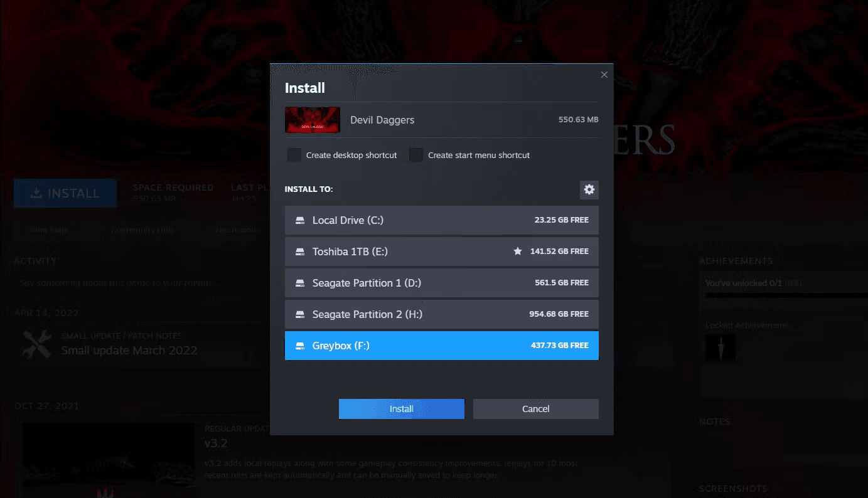The height and width of the screenshot is (498, 868).
Task: Open install settings gear icon
Action: (x=589, y=189)
